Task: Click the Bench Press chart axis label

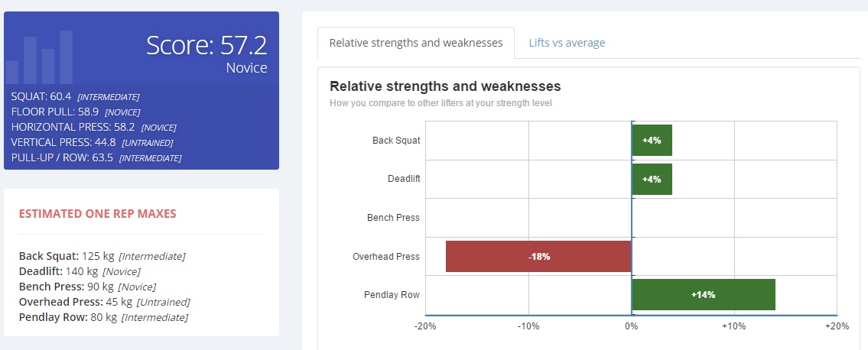Action: 394,218
